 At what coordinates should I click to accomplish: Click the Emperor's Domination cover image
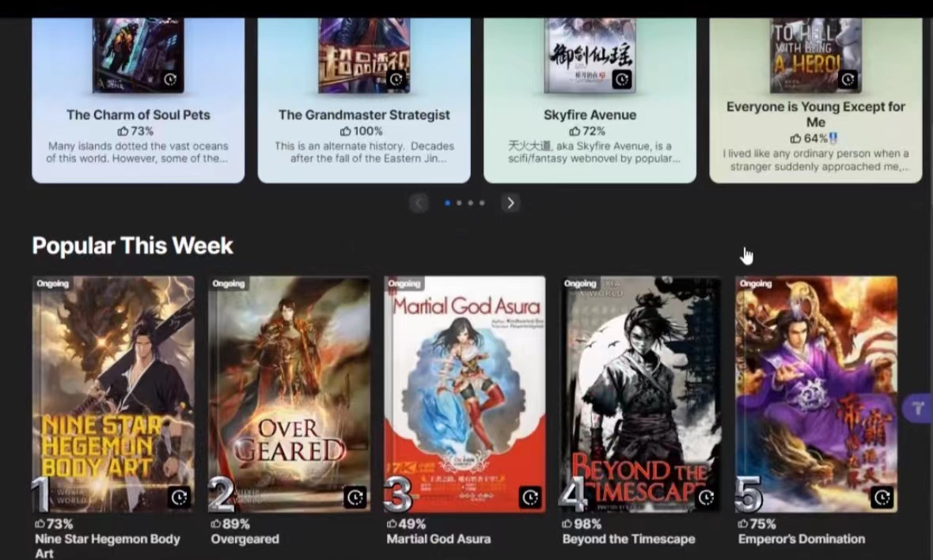click(x=817, y=394)
